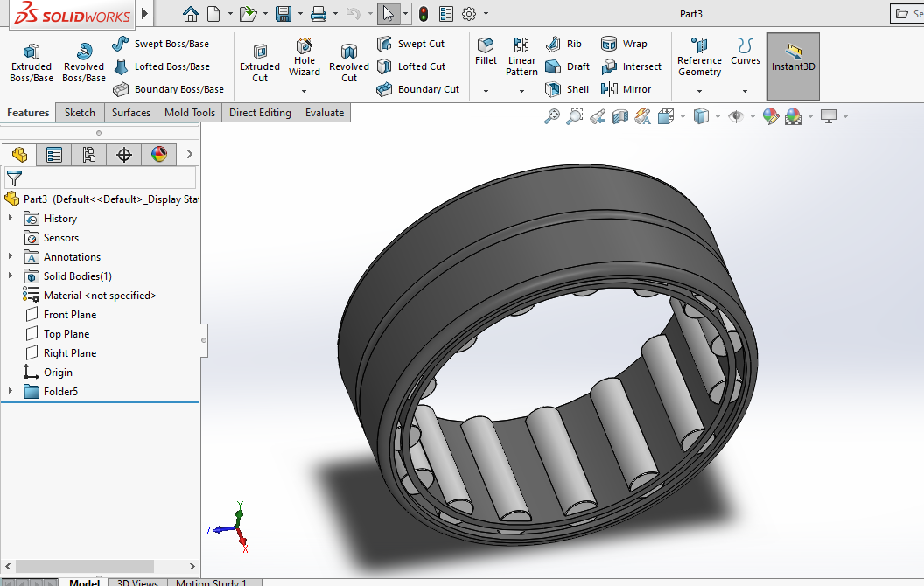Open the Fillet dropdown arrow
This screenshot has height=586, width=924.
pyautogui.click(x=486, y=91)
